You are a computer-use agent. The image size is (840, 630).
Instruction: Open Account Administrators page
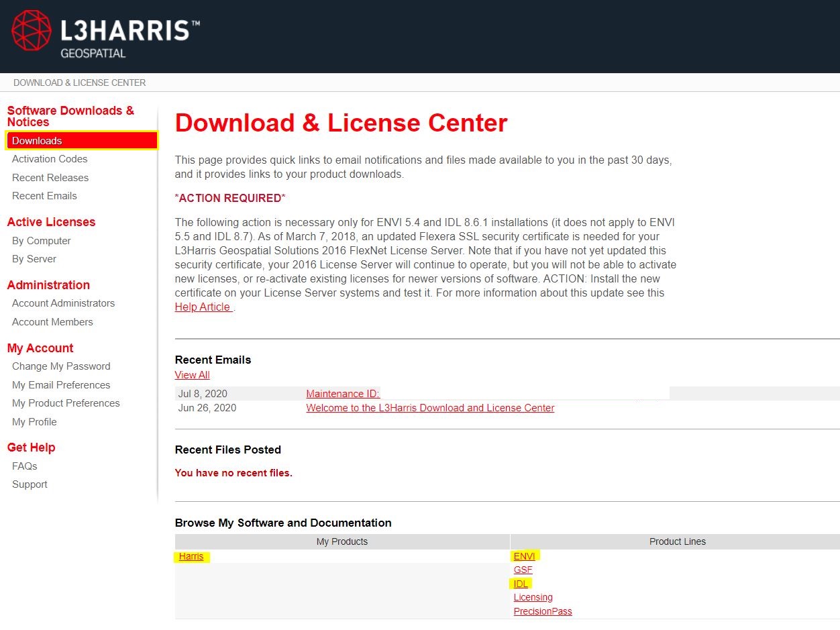(x=63, y=303)
